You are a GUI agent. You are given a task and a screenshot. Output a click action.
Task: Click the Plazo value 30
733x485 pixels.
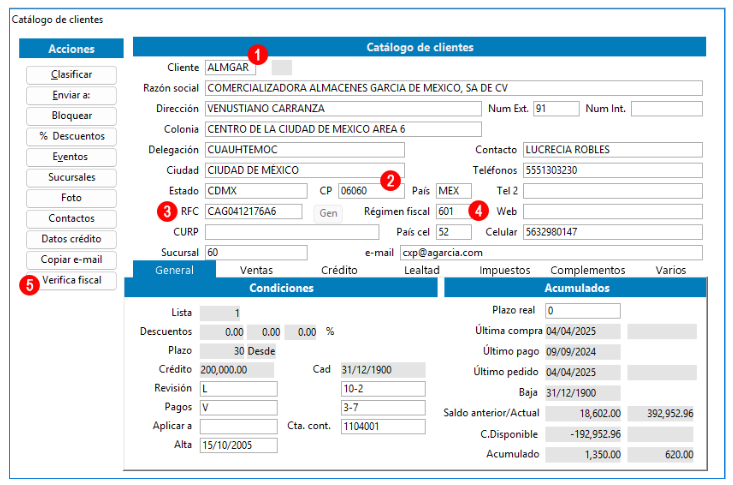(x=222, y=351)
